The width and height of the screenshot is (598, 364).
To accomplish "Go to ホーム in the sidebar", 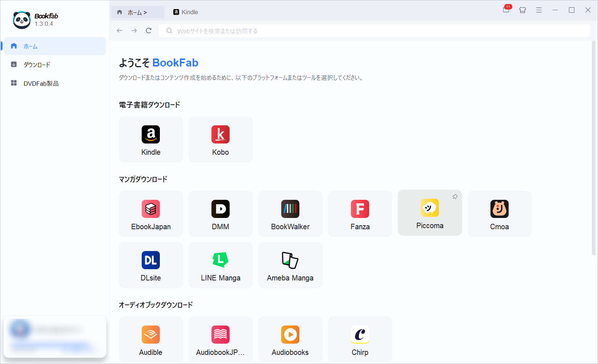I will point(54,46).
